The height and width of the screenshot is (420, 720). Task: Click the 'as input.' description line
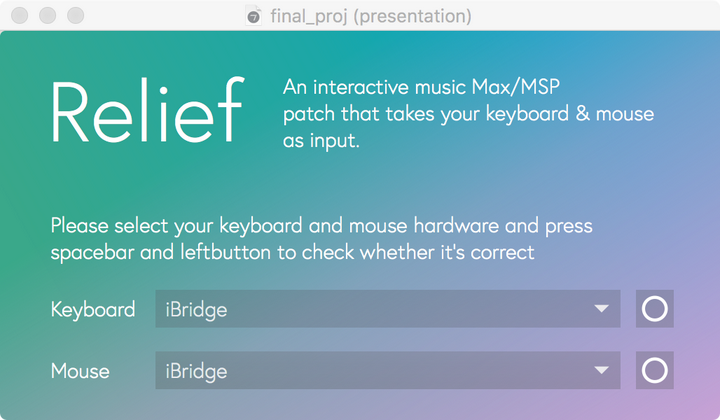[x=321, y=140]
